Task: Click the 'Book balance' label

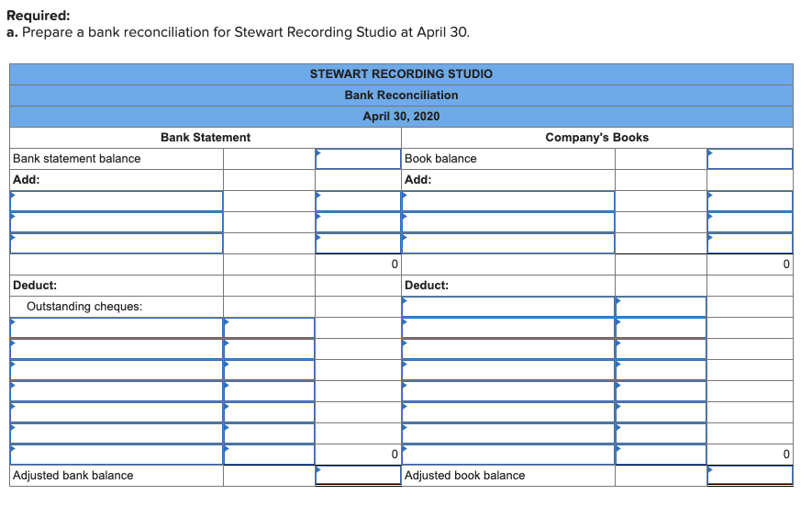Action: point(440,159)
